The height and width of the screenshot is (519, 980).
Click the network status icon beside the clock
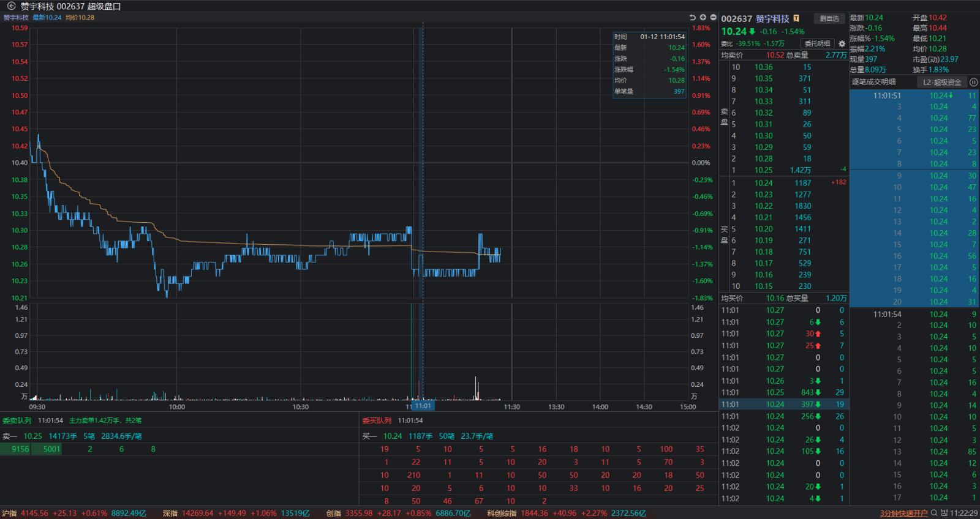coord(944,513)
